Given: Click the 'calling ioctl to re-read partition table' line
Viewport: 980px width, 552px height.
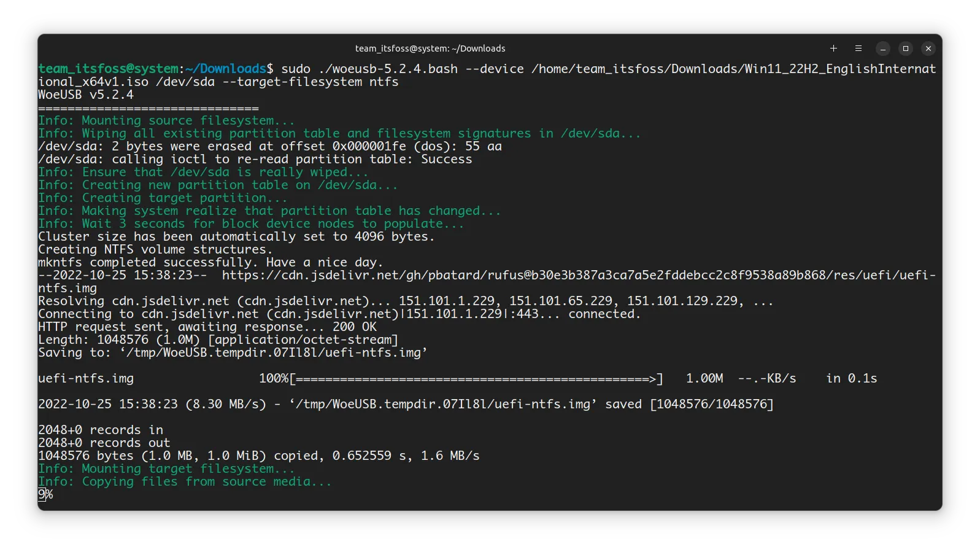Looking at the screenshot, I should 255,160.
